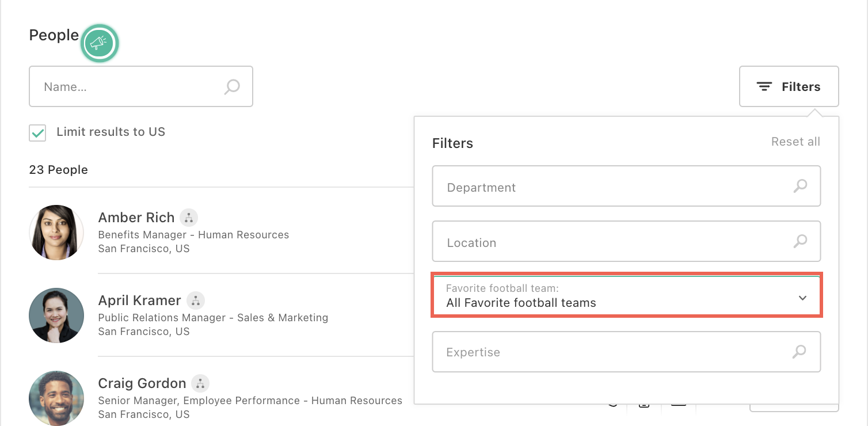The image size is (868, 426).
Task: Click the magnifier in the Name search box
Action: [x=232, y=87]
